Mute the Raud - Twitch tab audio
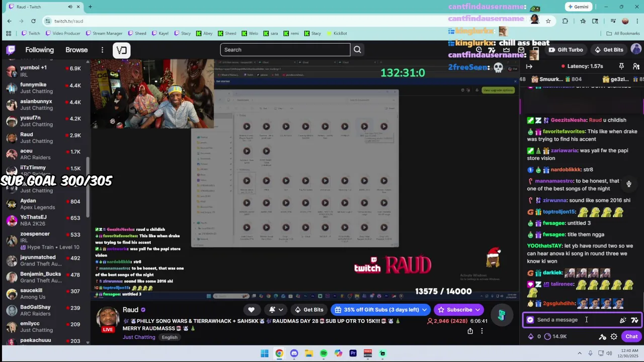The width and height of the screenshot is (644, 362). [x=70, y=7]
